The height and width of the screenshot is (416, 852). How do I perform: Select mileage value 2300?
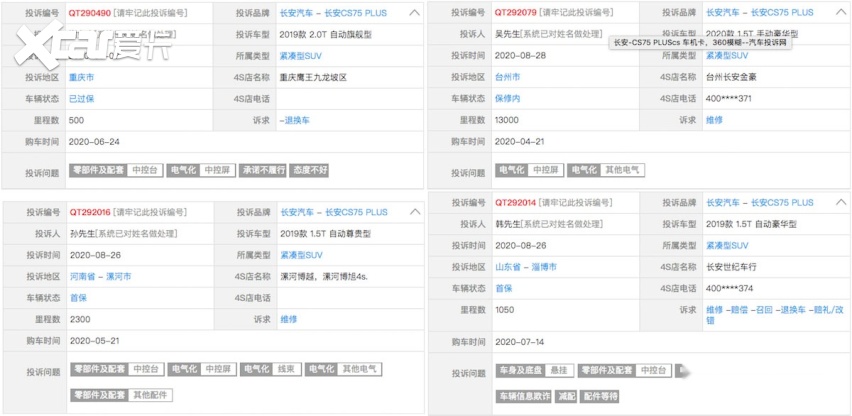(80, 319)
